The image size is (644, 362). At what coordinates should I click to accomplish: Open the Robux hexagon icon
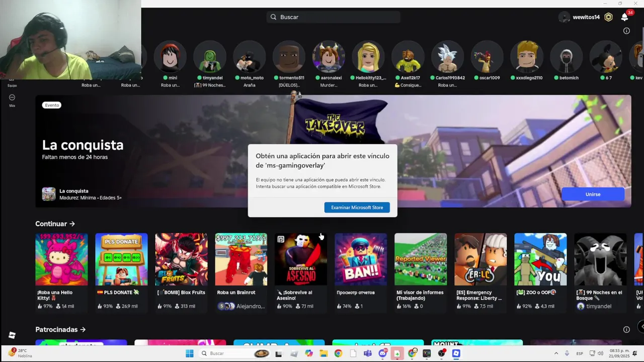point(608,17)
